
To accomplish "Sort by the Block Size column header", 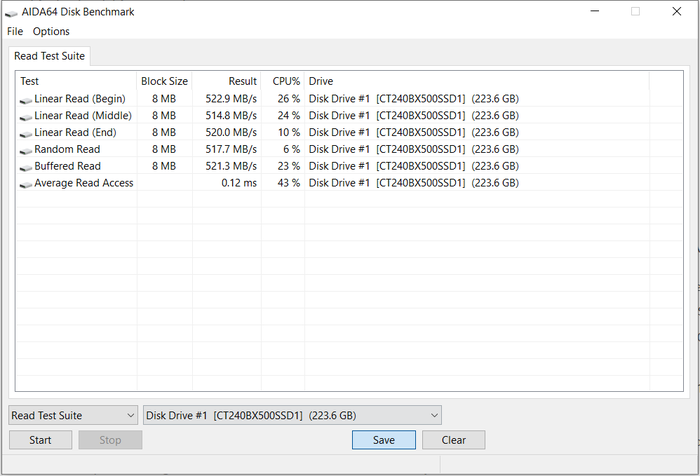I will [164, 81].
